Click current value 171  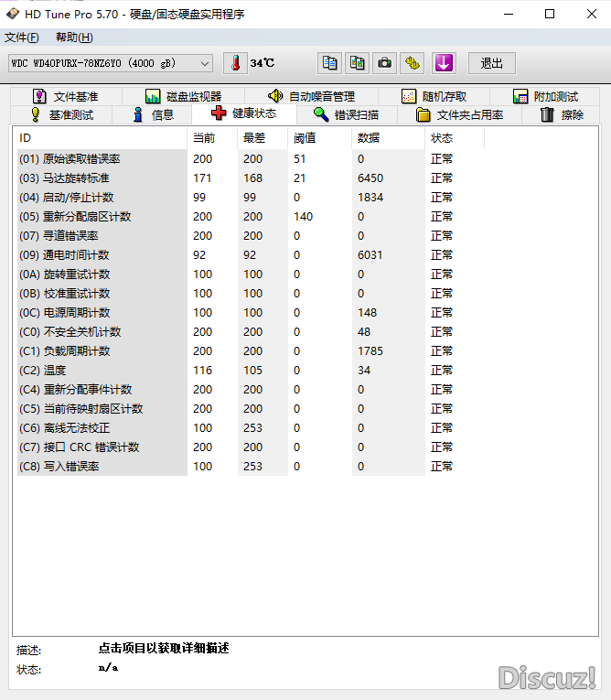[202, 178]
